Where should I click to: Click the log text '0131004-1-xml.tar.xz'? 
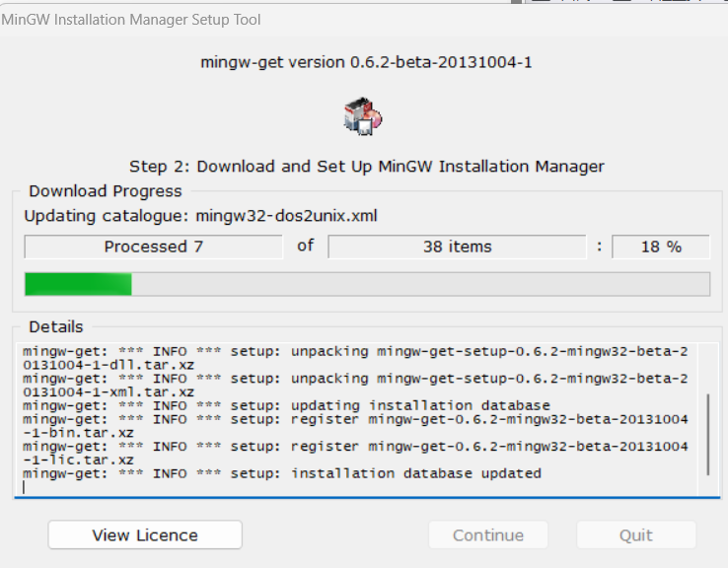[109, 392]
